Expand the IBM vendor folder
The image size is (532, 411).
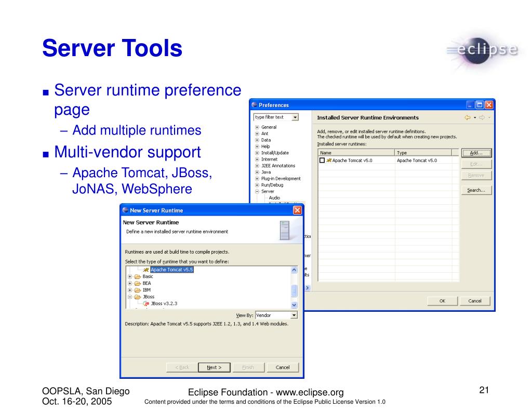(x=129, y=290)
